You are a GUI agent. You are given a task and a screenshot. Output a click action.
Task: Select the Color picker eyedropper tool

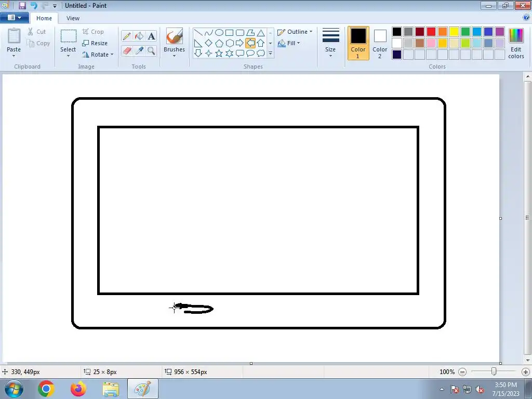139,50
